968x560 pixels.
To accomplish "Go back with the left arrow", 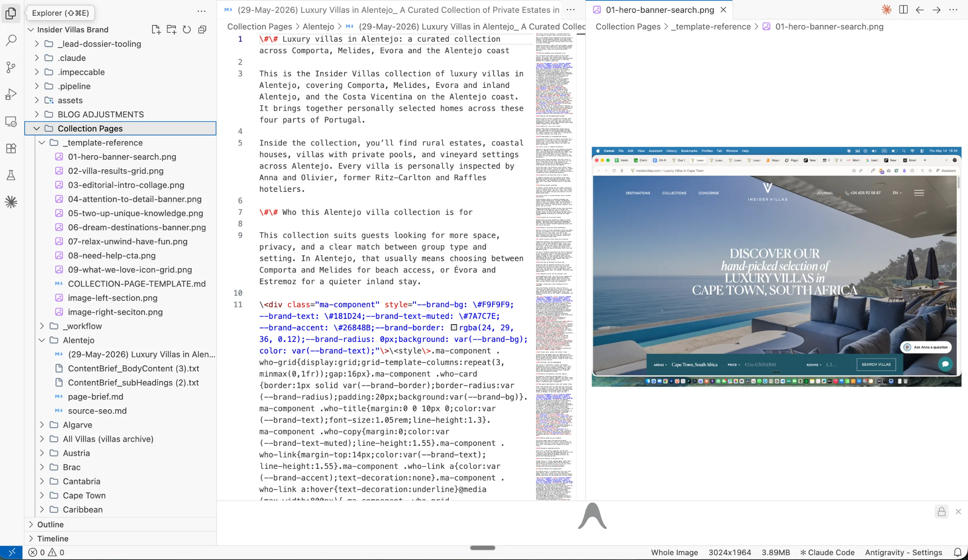I will 920,10.
